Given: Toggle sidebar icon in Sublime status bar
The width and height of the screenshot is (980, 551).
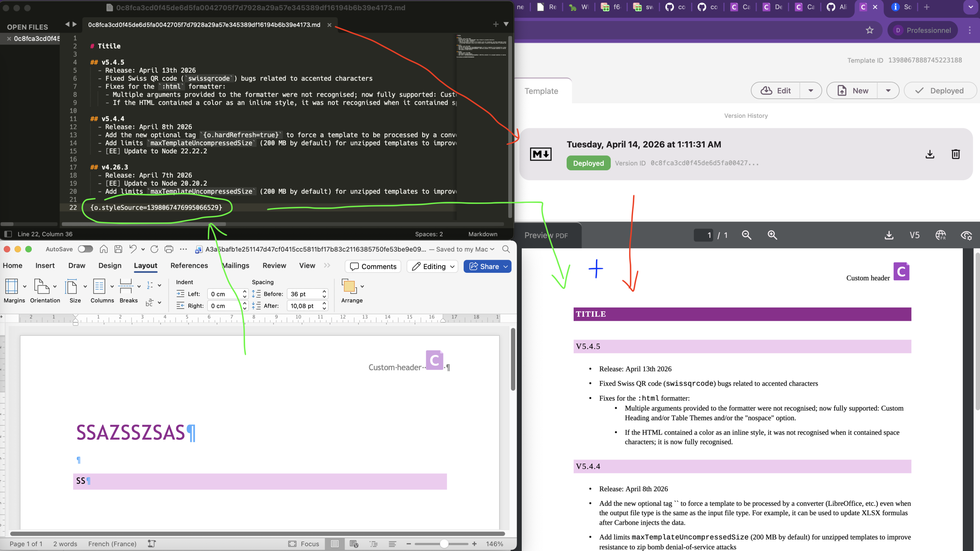Looking at the screenshot, I should point(8,234).
